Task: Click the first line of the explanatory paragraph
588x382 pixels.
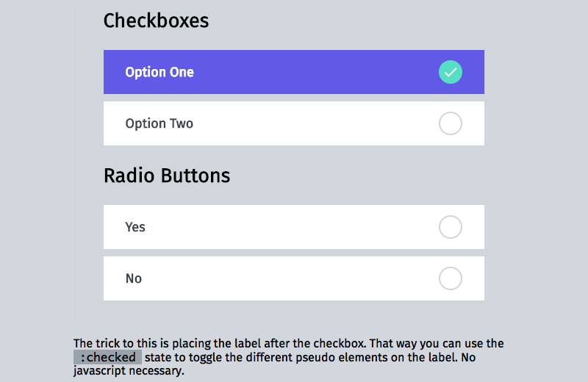Action: click(288, 343)
